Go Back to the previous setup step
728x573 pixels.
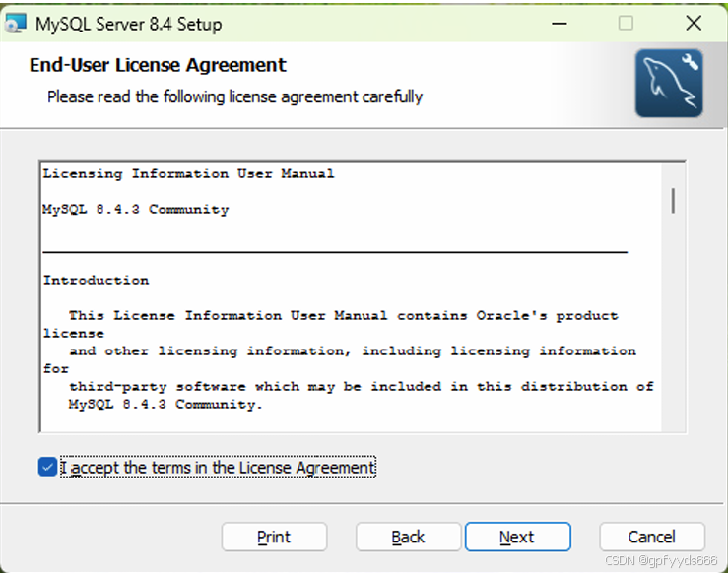pyautogui.click(x=408, y=537)
